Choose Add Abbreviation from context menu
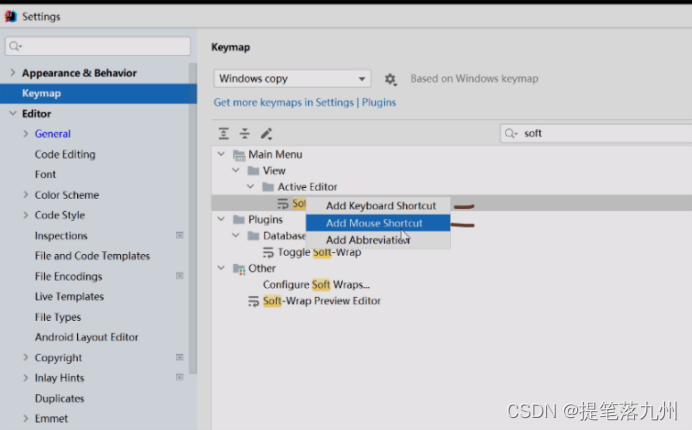Image resolution: width=692 pixels, height=430 pixels. [378, 240]
